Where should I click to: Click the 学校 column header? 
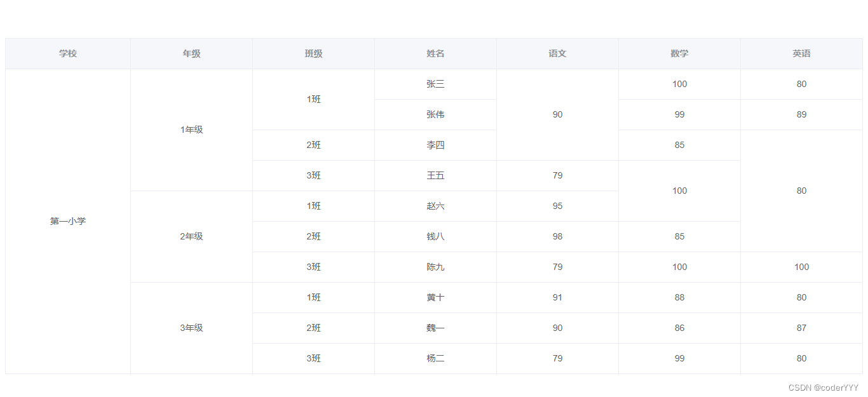click(68, 54)
